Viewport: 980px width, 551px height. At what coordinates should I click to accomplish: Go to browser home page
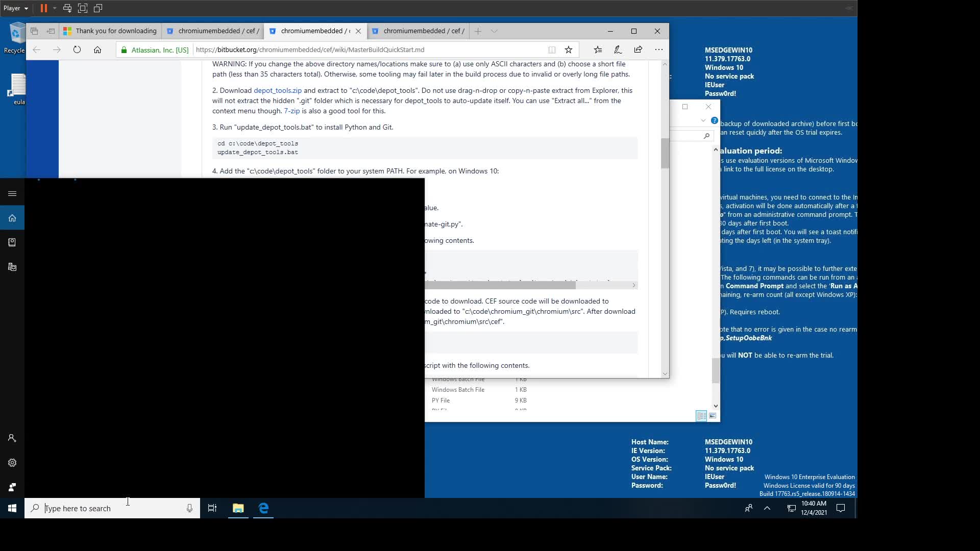tap(97, 49)
